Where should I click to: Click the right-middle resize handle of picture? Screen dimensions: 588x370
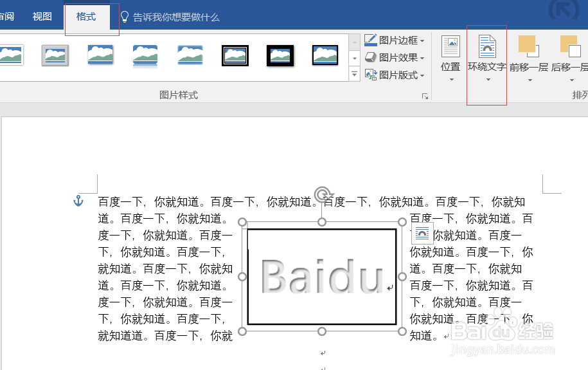click(402, 277)
